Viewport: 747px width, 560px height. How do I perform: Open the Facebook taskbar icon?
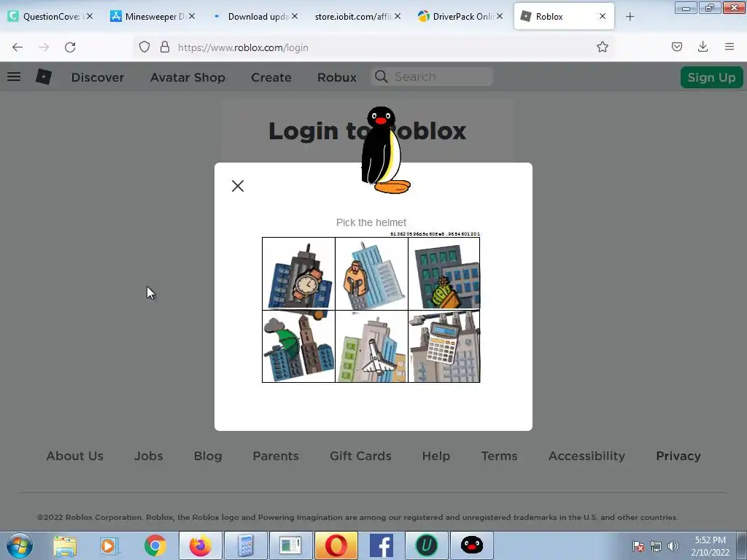pos(381,545)
